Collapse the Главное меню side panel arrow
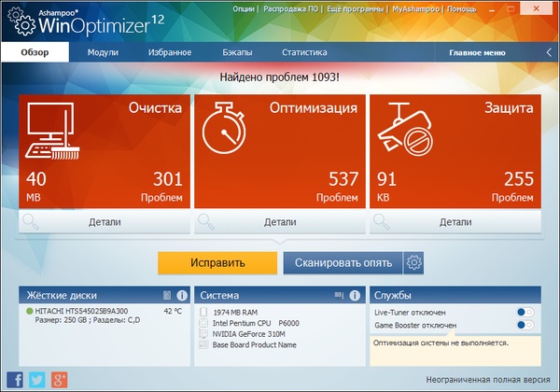 pos(547,52)
